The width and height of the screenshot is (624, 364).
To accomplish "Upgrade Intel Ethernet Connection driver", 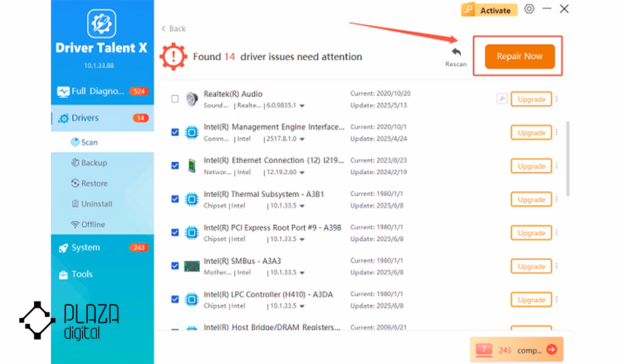I will coord(531,166).
